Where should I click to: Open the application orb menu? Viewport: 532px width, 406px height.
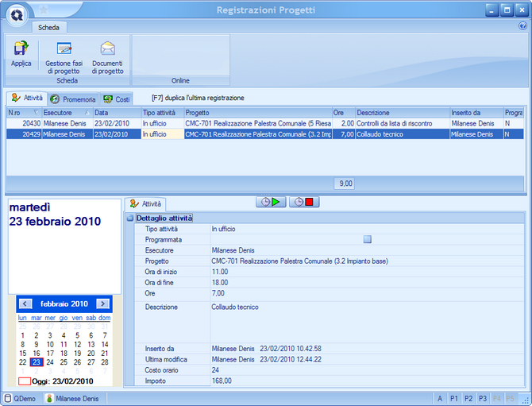coord(17,15)
